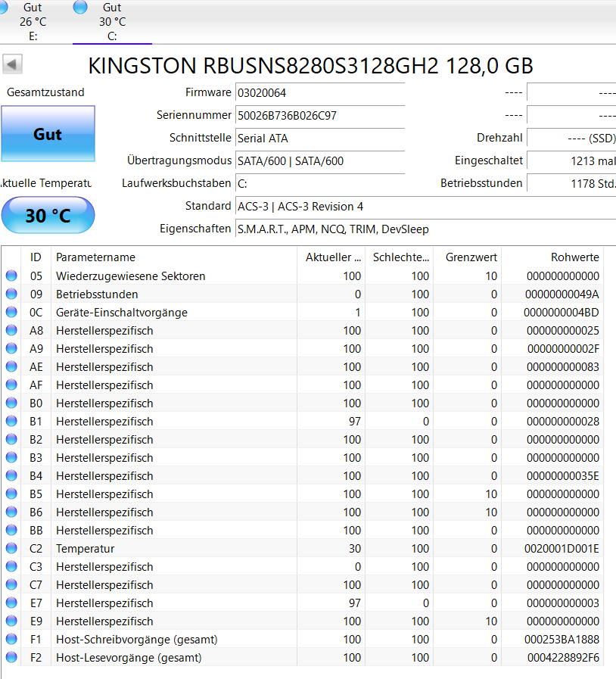This screenshot has width=616, height=679.
Task: Click the Laufwerksbuchstaben field C:
Action: tap(320, 184)
